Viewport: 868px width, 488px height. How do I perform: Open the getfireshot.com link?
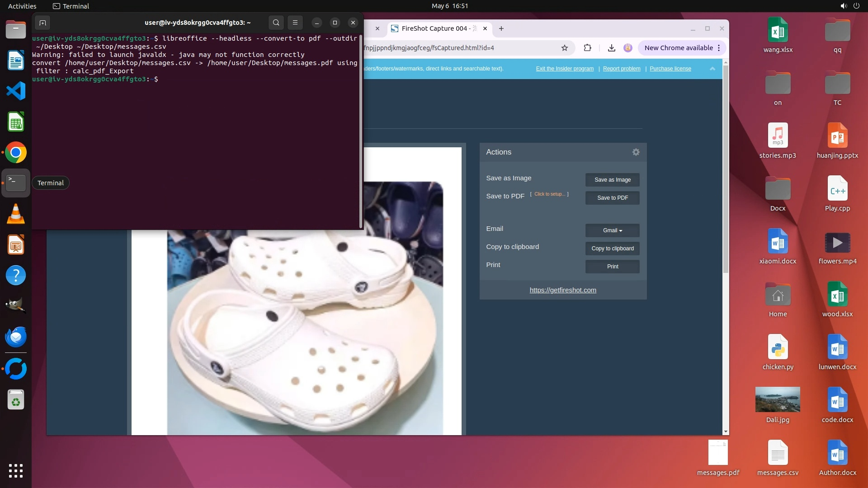(563, 290)
